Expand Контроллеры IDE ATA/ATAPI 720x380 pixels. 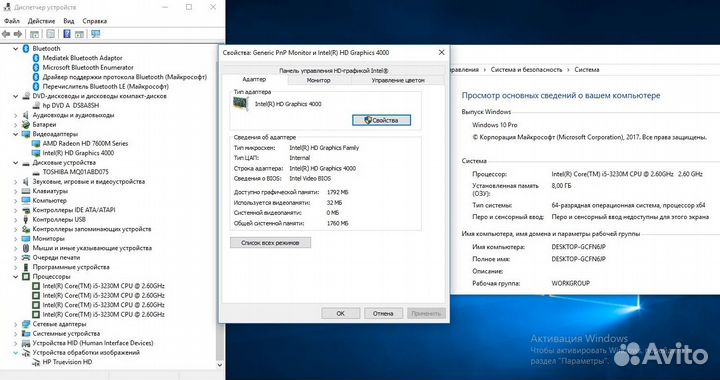click(x=16, y=210)
